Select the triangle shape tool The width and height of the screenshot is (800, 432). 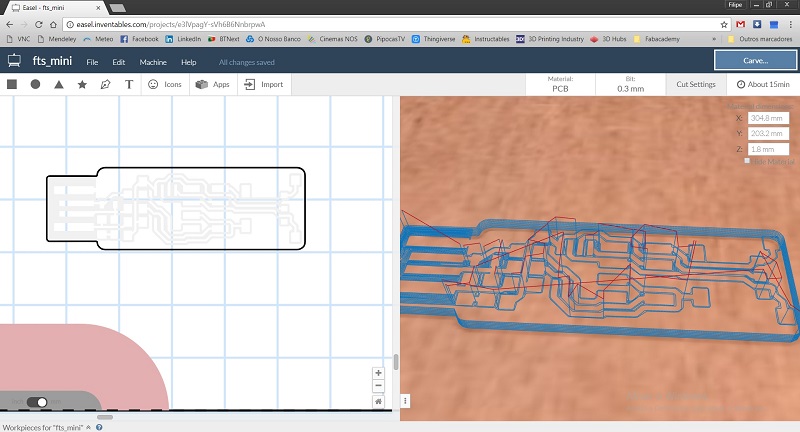click(x=59, y=84)
